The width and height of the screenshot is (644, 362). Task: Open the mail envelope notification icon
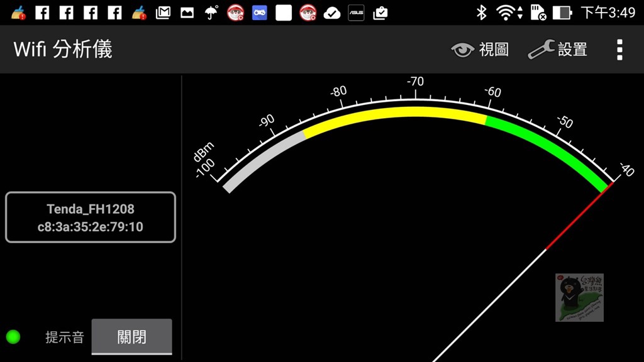coord(163,13)
